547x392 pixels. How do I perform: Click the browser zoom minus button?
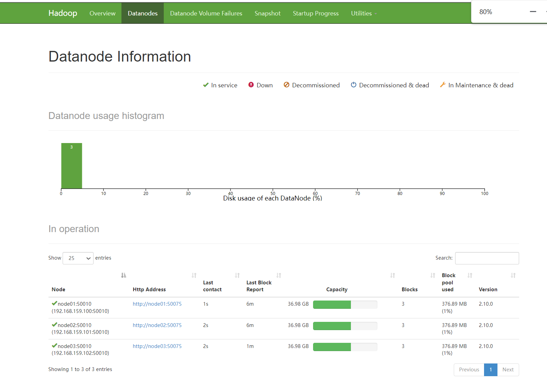click(533, 12)
